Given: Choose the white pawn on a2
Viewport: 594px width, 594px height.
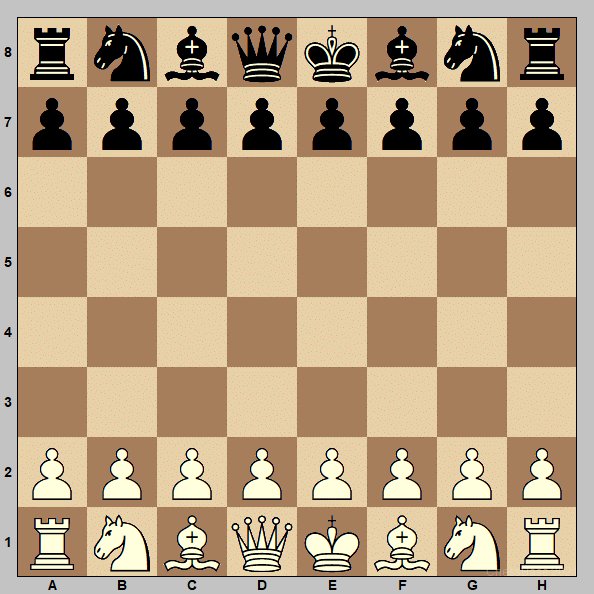Looking at the screenshot, I should (52, 473).
